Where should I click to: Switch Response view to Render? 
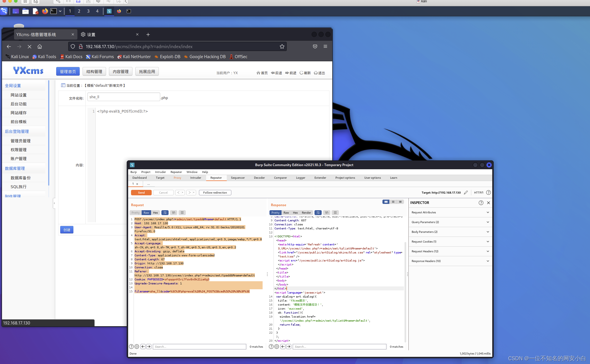point(306,213)
